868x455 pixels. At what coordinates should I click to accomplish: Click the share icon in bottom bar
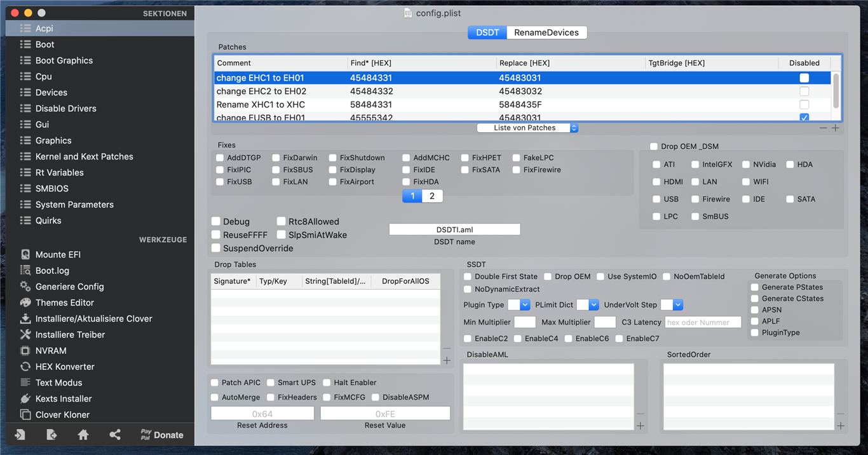115,435
